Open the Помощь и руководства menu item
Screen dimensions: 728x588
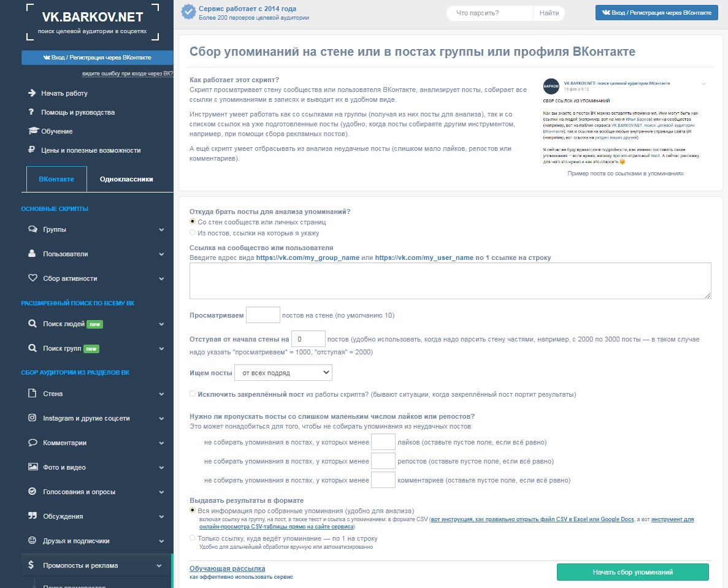pos(77,112)
